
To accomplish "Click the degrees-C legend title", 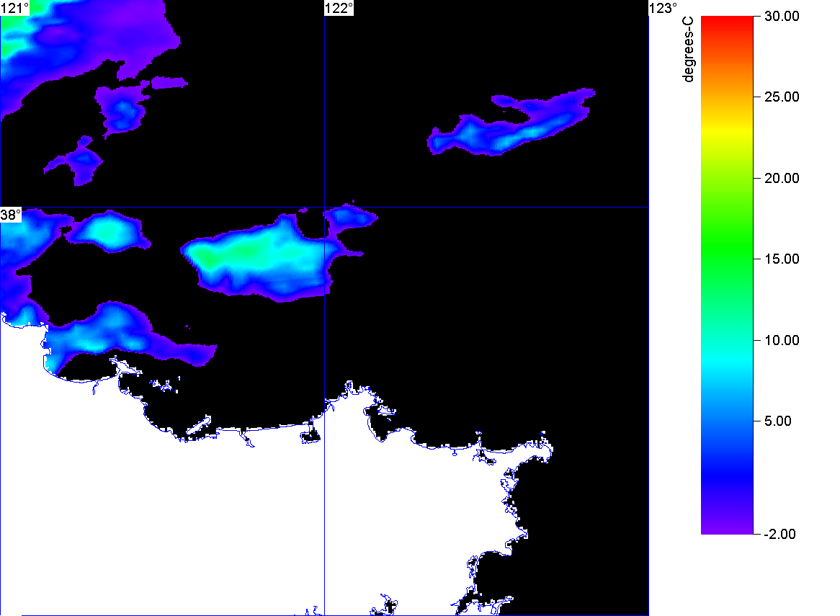I will pos(688,49).
